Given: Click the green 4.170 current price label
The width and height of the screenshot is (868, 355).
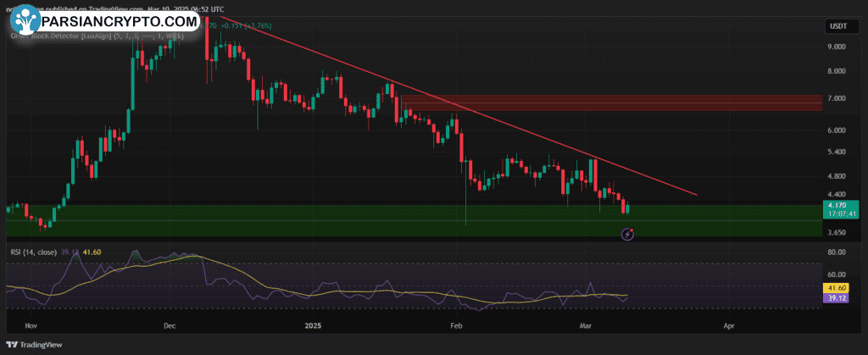Looking at the screenshot, I should coord(837,205).
